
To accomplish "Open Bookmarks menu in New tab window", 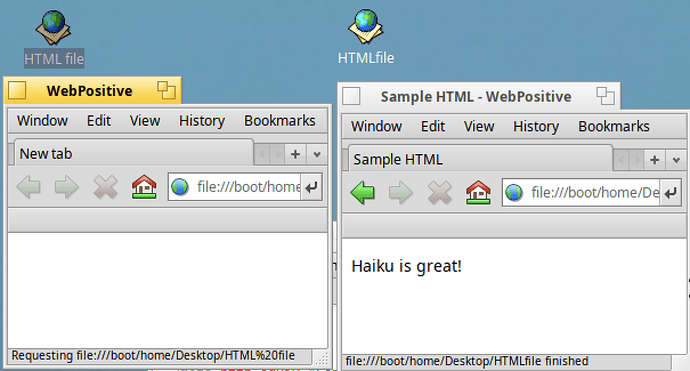I will (279, 121).
